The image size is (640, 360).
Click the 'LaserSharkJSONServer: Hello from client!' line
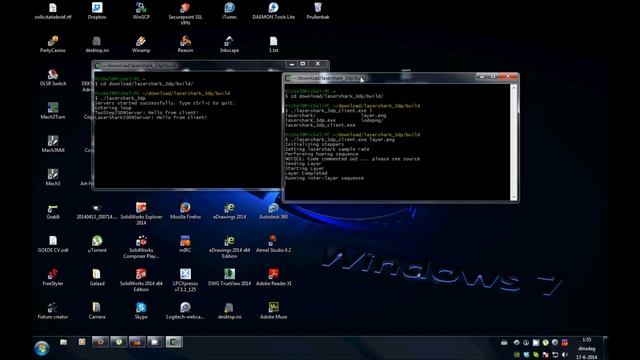[151, 117]
